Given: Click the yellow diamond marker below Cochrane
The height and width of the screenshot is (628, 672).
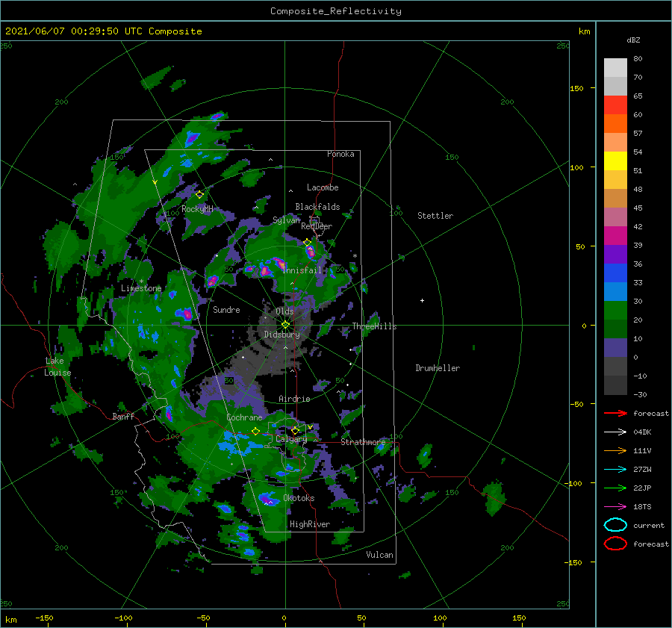Looking at the screenshot, I should pyautogui.click(x=255, y=432).
